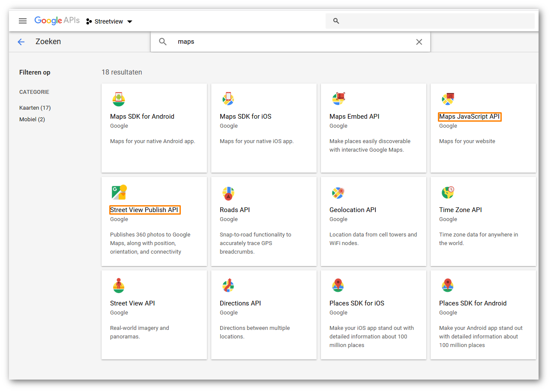The height and width of the screenshot is (392, 551).
Task: Click 'Make places easily discoverable' description
Action: 370,146
